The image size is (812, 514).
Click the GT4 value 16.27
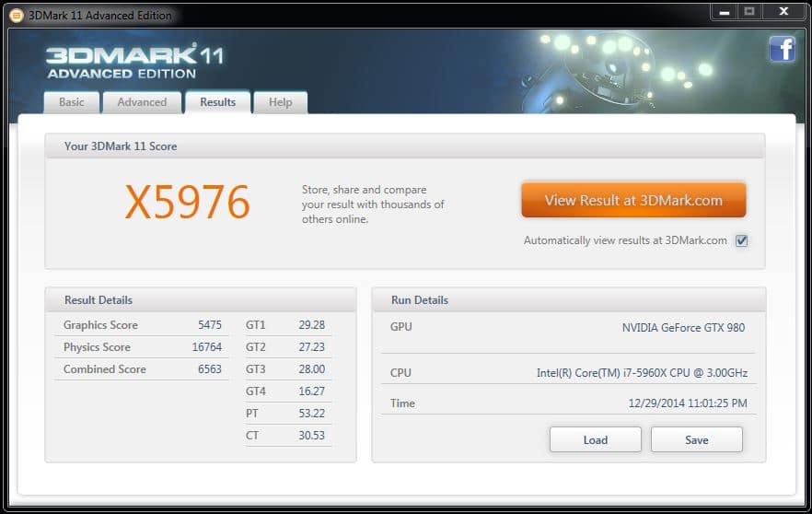[x=312, y=391]
